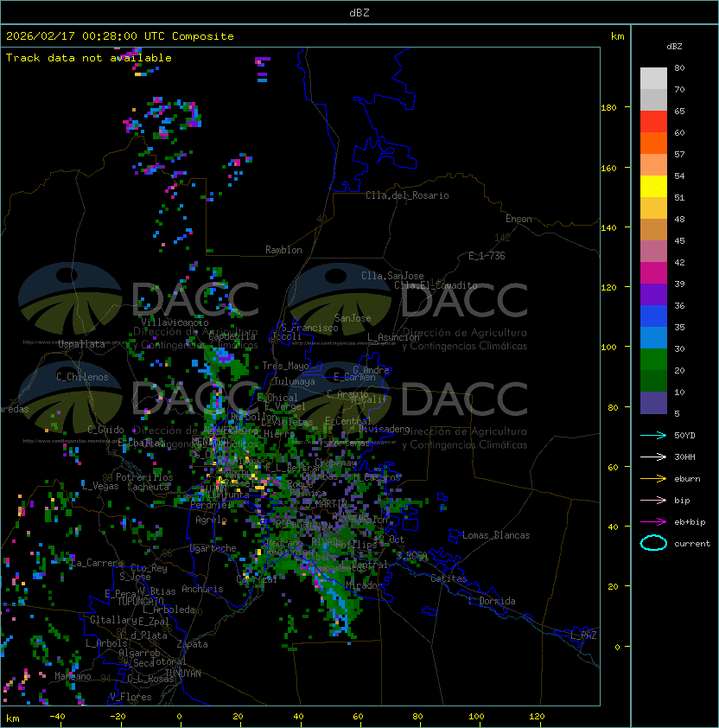The image size is (719, 728).
Task: Click the 'Clla.SanJose' map label
Action: click(x=392, y=276)
